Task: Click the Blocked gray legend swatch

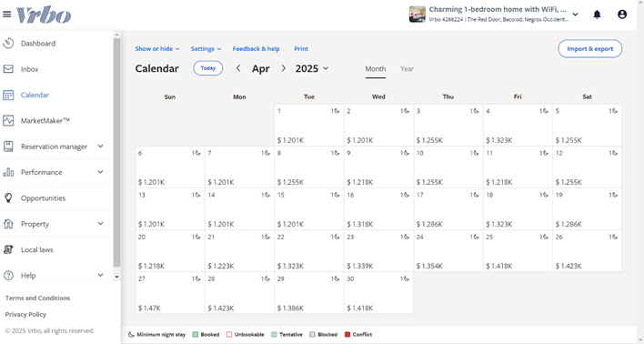Action: (x=313, y=335)
